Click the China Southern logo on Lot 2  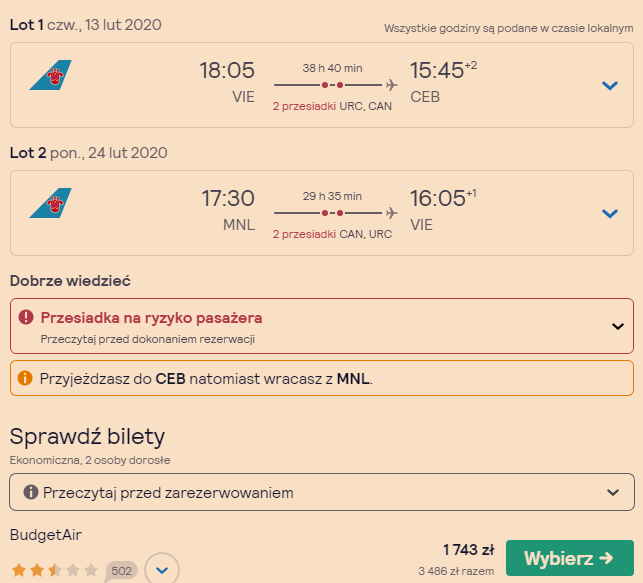tap(50, 203)
